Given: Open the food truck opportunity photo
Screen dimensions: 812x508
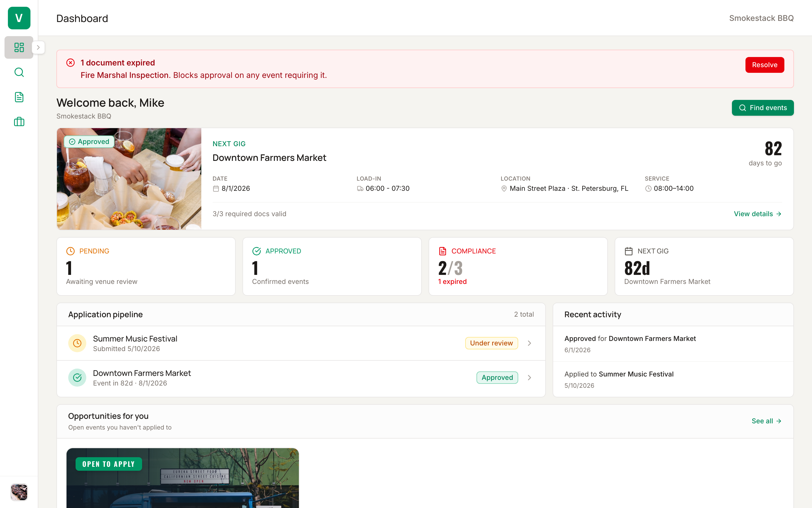Looking at the screenshot, I should 182,478.
